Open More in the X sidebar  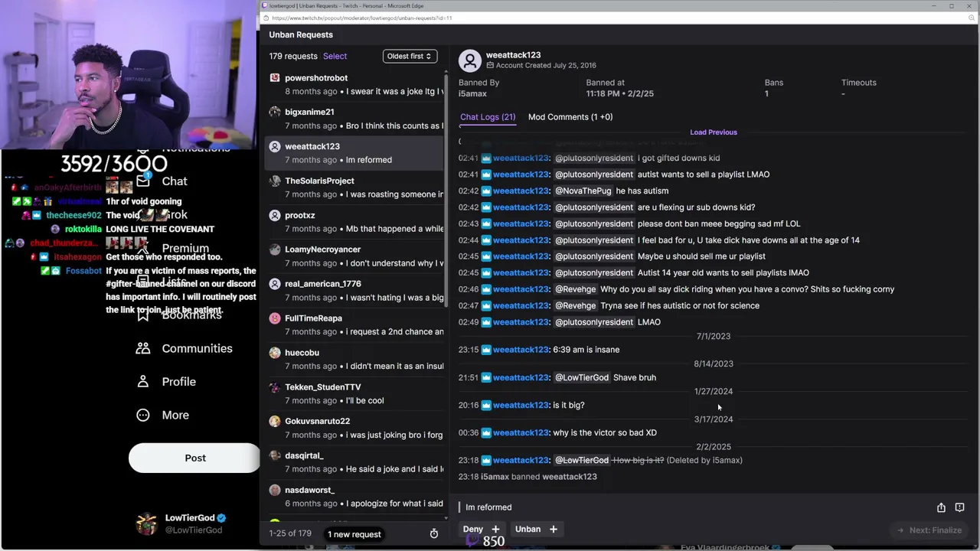coord(162,415)
